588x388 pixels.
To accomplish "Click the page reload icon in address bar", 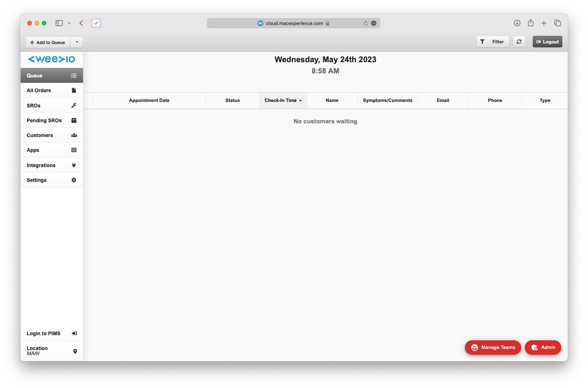I will click(366, 23).
